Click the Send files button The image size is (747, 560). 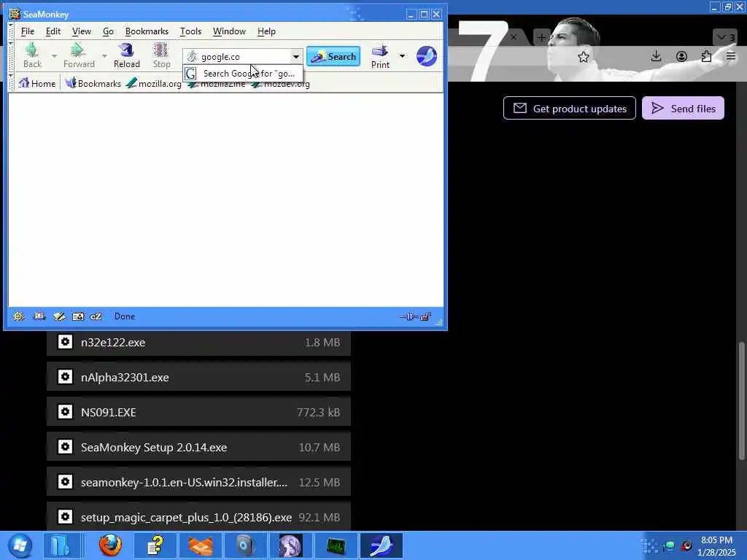683,109
